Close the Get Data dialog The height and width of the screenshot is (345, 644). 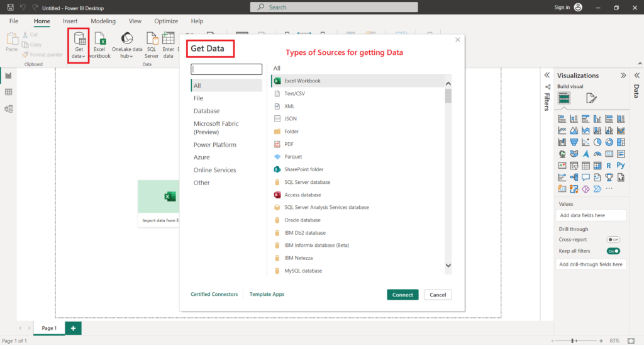(x=458, y=40)
